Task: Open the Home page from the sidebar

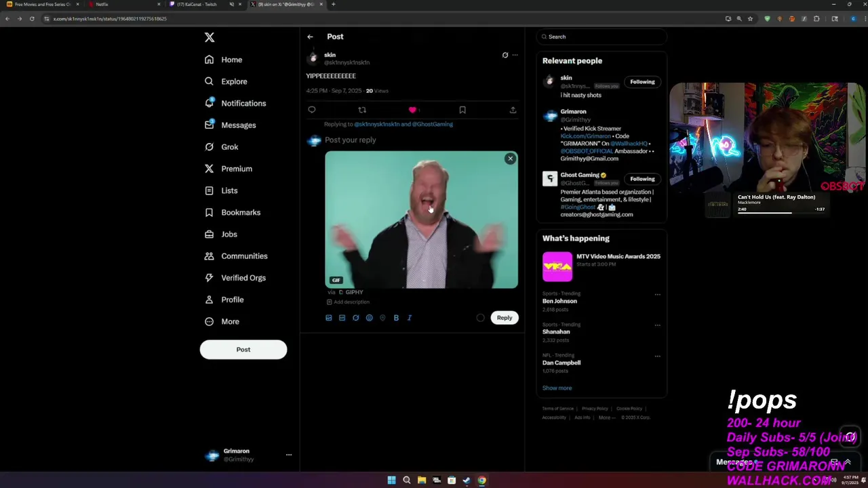Action: (x=224, y=60)
